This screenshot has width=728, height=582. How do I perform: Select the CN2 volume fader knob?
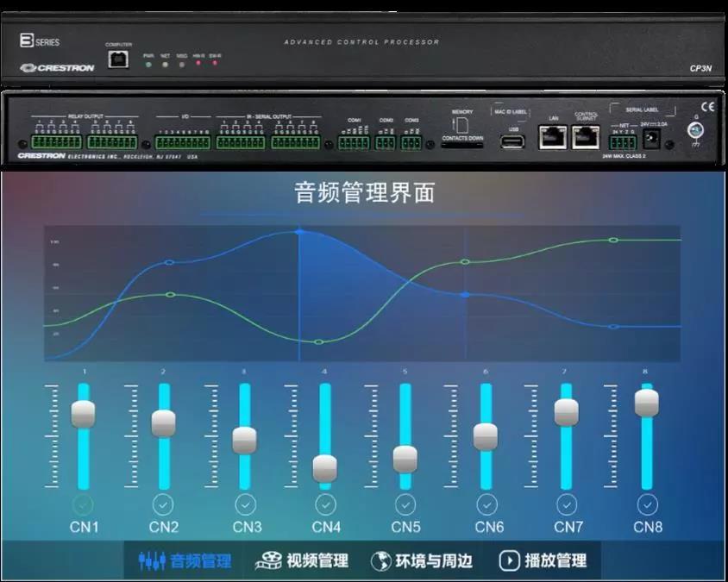(x=163, y=423)
